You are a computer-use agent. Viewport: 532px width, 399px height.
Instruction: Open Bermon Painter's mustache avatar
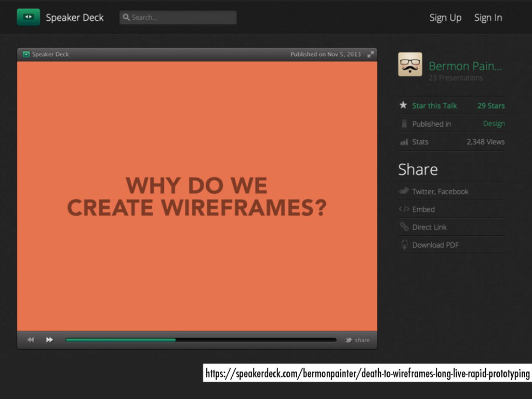(410, 64)
